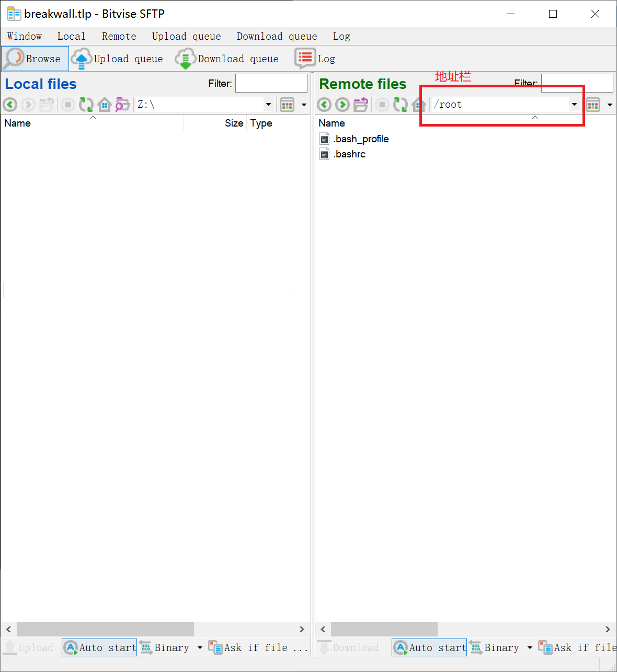The width and height of the screenshot is (617, 672).
Task: Toggle Auto start in Remote pane
Action: click(x=429, y=647)
